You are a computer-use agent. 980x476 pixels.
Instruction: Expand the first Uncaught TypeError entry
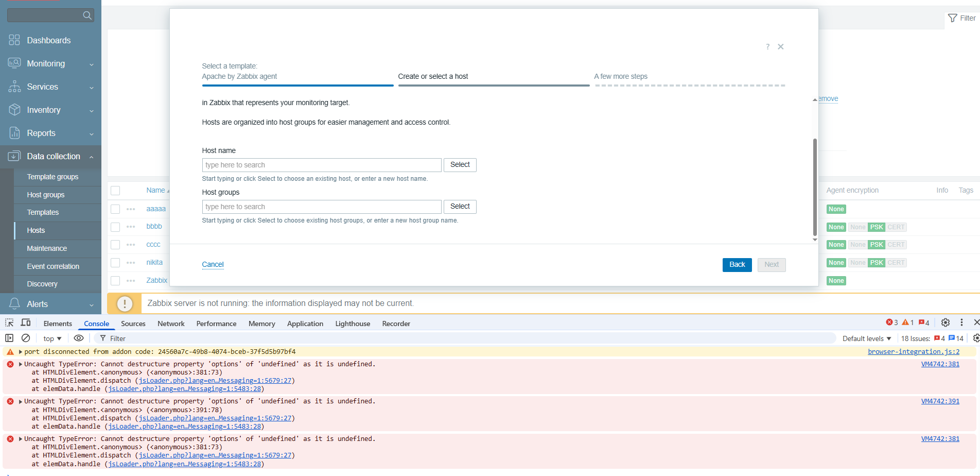point(21,364)
